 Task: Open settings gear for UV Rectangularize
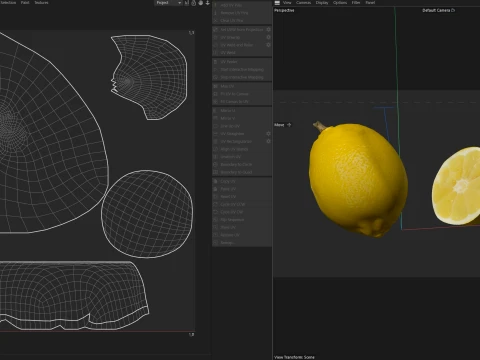click(268, 141)
